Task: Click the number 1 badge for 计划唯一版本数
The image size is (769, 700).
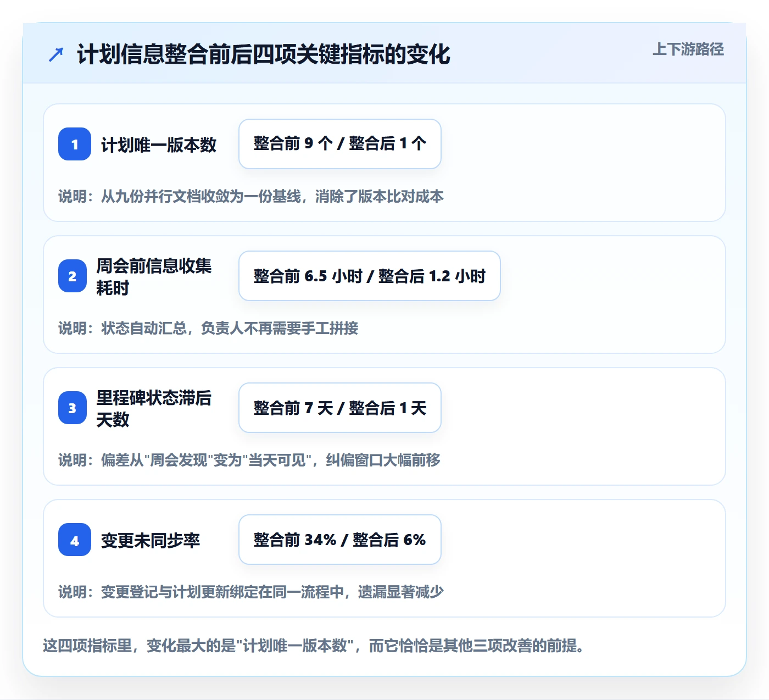Action: [75, 144]
